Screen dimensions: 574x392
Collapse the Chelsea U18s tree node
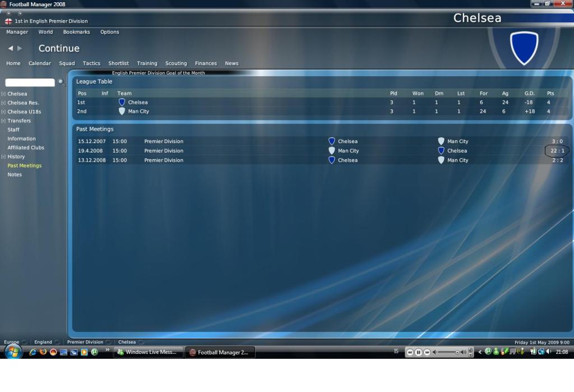click(3, 112)
